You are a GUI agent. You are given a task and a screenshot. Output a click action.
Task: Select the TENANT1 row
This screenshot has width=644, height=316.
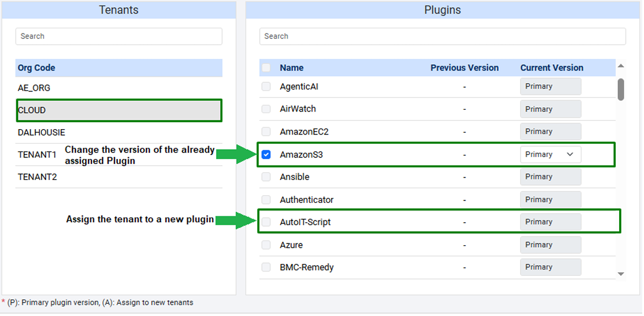[x=119, y=154]
